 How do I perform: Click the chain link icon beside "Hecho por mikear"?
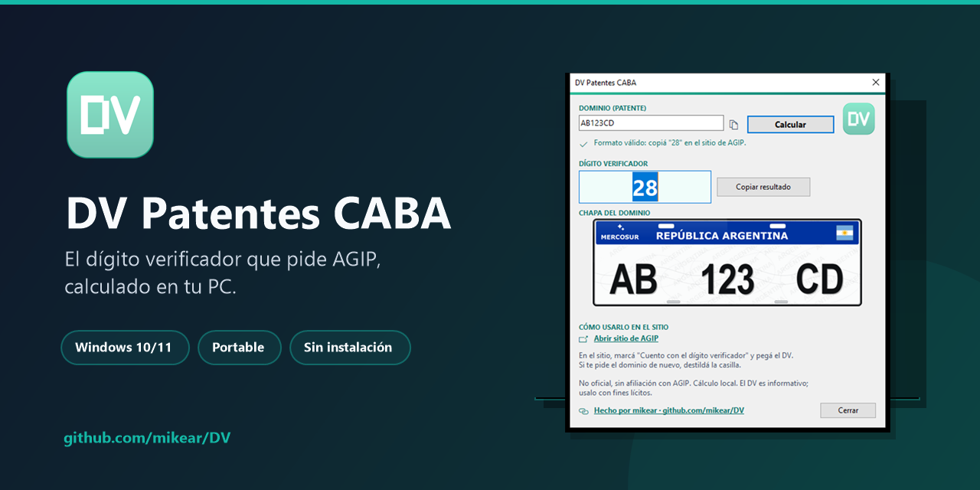click(583, 410)
